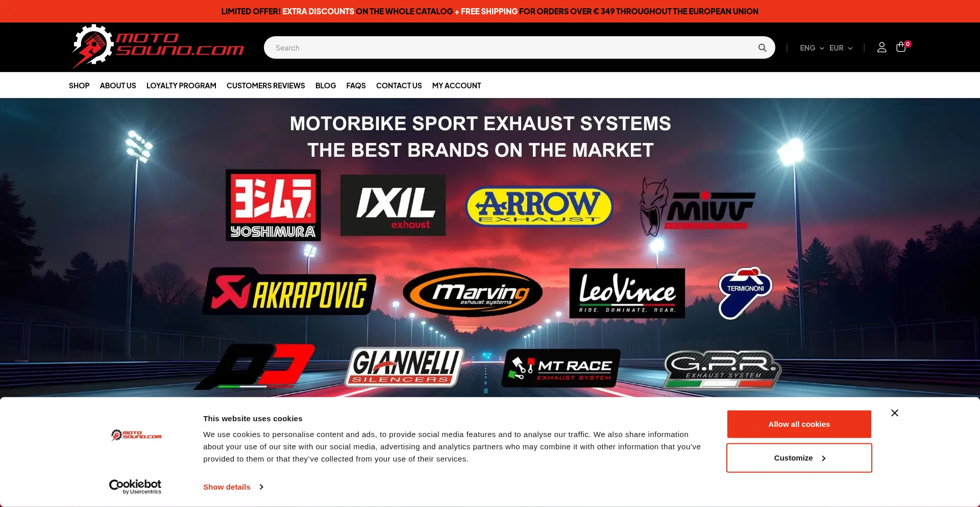This screenshot has width=980, height=507.
Task: Click inside the Search input field
Action: 510,47
